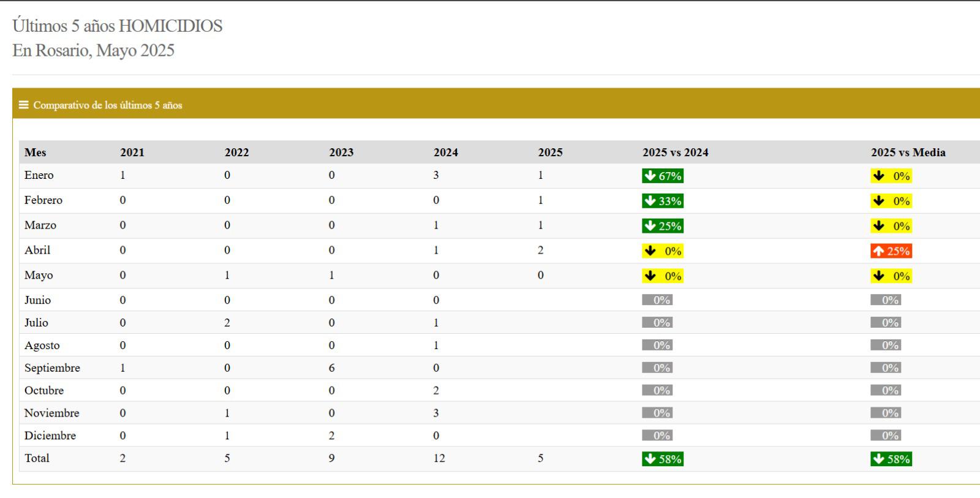Click the gray 0% badge for Diciembre under 2025 vs Media
The width and height of the screenshot is (980, 498).
click(885, 436)
